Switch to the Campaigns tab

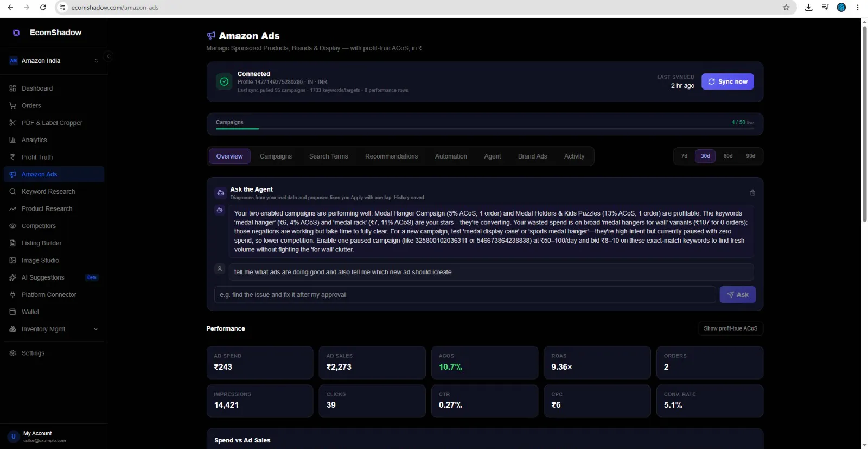pyautogui.click(x=276, y=156)
